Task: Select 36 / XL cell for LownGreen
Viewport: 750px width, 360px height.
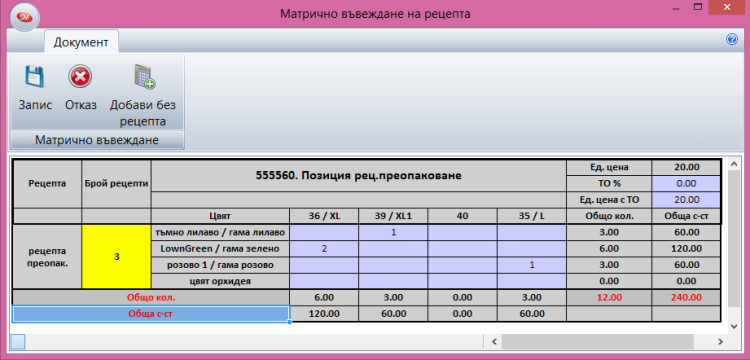Action: (x=324, y=249)
